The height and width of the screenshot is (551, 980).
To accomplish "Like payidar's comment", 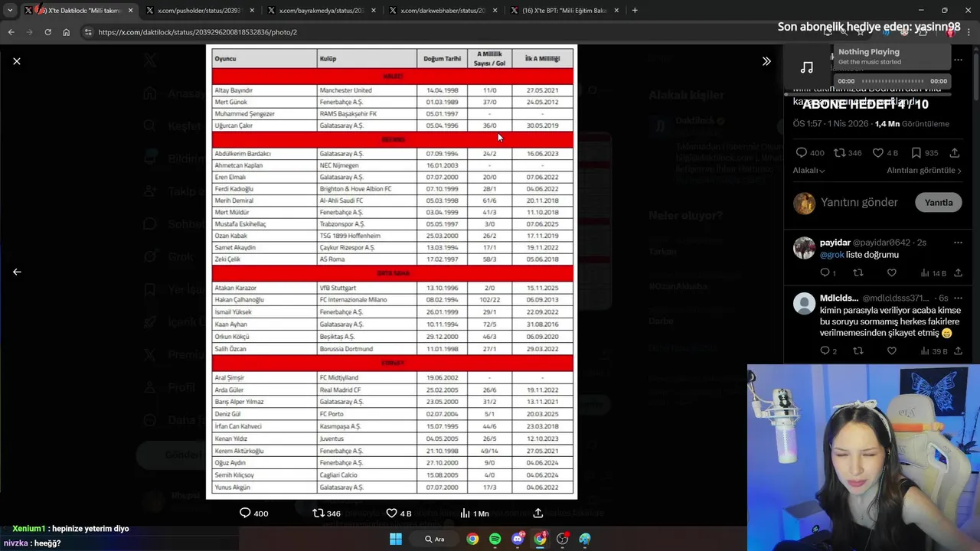I will pos(891,272).
